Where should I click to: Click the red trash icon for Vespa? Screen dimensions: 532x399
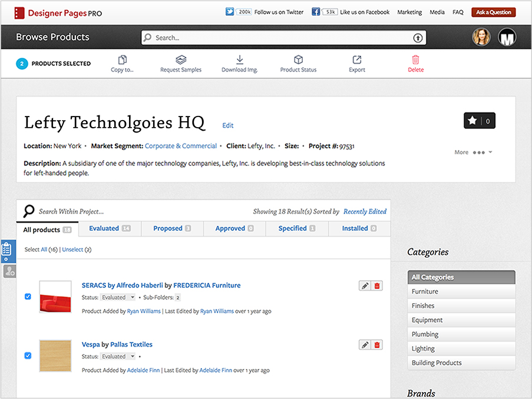coord(377,345)
